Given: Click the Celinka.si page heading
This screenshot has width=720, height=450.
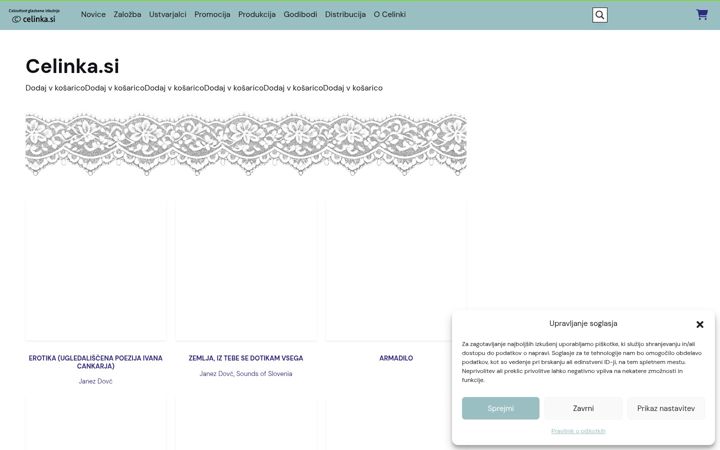Looking at the screenshot, I should tap(72, 66).
